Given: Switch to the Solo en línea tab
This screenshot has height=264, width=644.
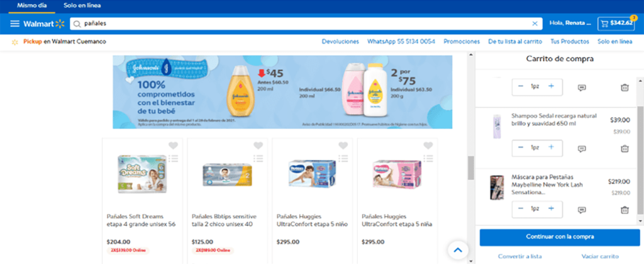Looking at the screenshot, I should (82, 6).
